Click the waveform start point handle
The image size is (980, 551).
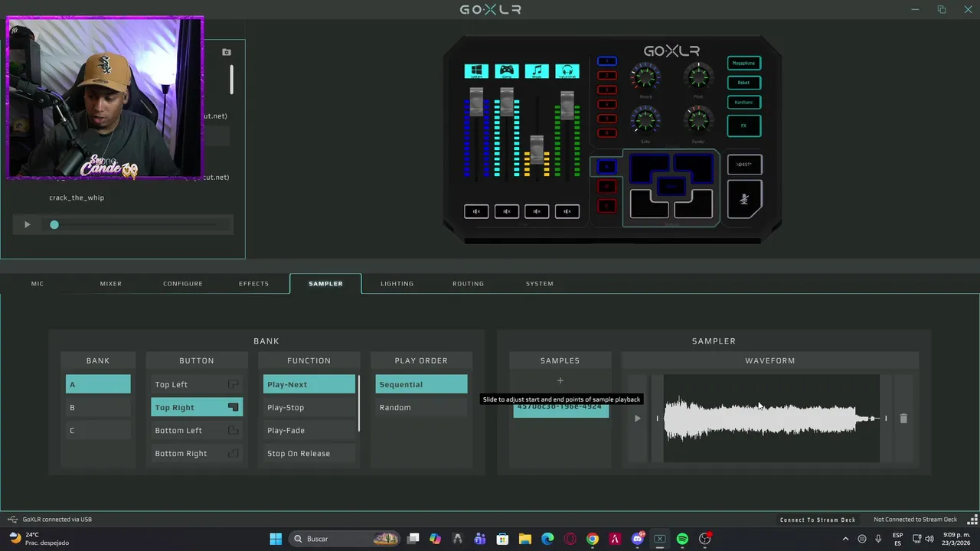point(657,419)
